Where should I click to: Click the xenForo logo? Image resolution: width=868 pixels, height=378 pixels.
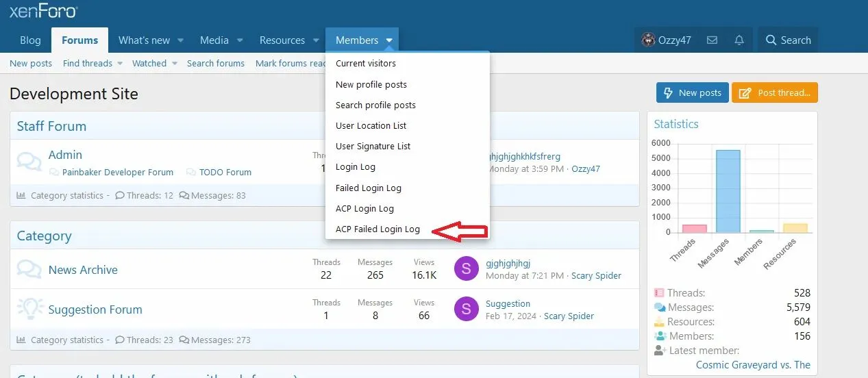pyautogui.click(x=43, y=10)
